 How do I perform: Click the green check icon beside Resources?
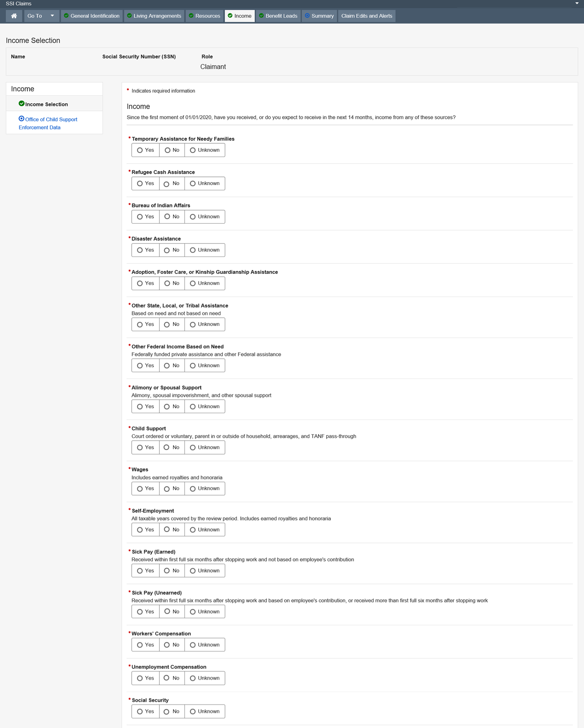pos(191,16)
